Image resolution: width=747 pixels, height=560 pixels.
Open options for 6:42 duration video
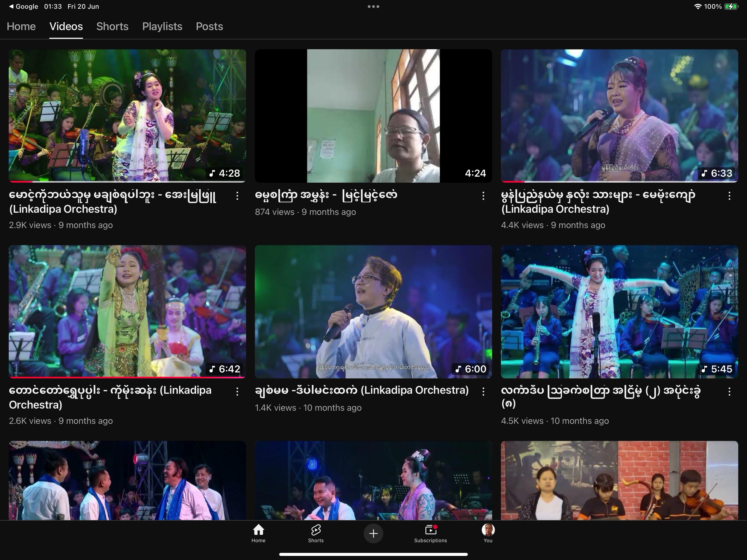[x=237, y=392]
